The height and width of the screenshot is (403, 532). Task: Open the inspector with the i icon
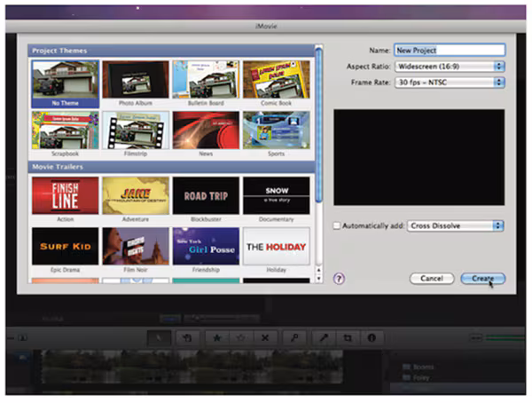point(372,338)
